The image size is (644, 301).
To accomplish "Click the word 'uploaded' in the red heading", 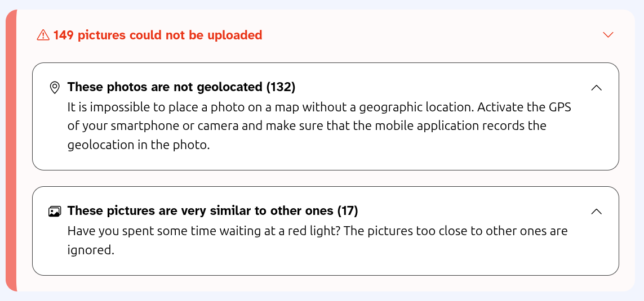I will tap(234, 35).
